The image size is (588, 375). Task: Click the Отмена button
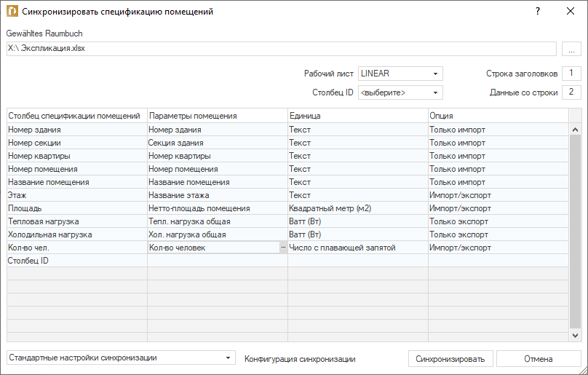coord(538,359)
